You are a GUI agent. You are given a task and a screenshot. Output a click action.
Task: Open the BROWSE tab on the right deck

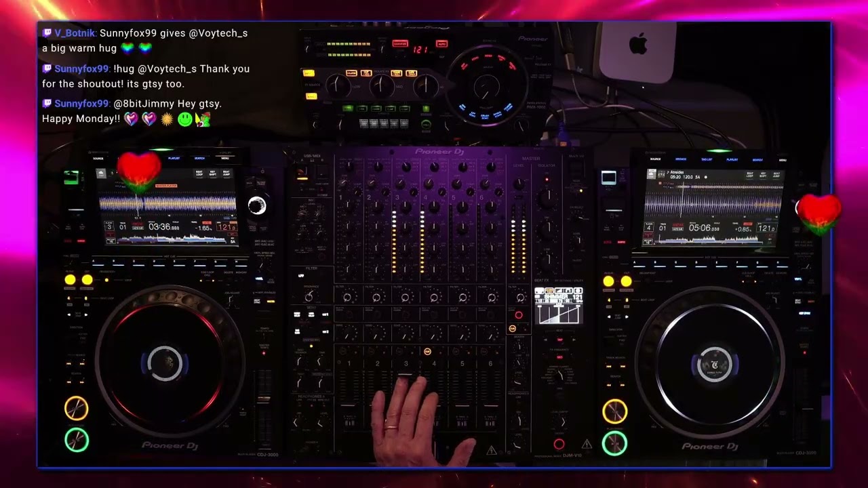(681, 160)
